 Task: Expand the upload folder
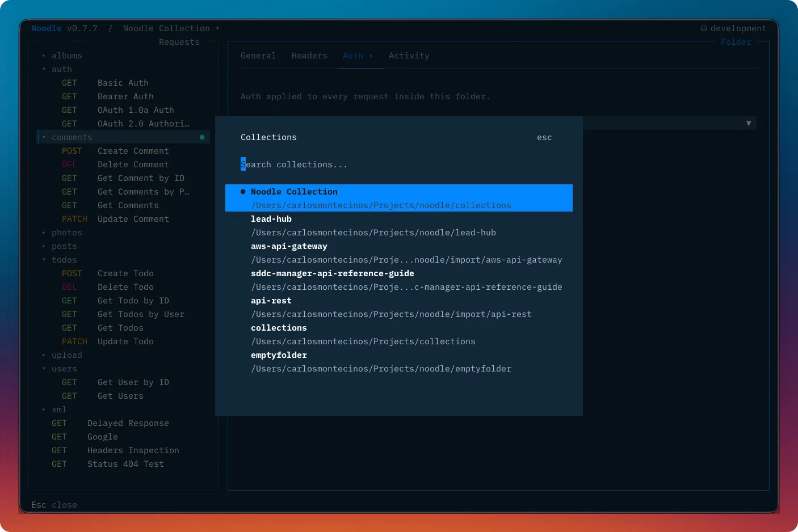pos(44,355)
